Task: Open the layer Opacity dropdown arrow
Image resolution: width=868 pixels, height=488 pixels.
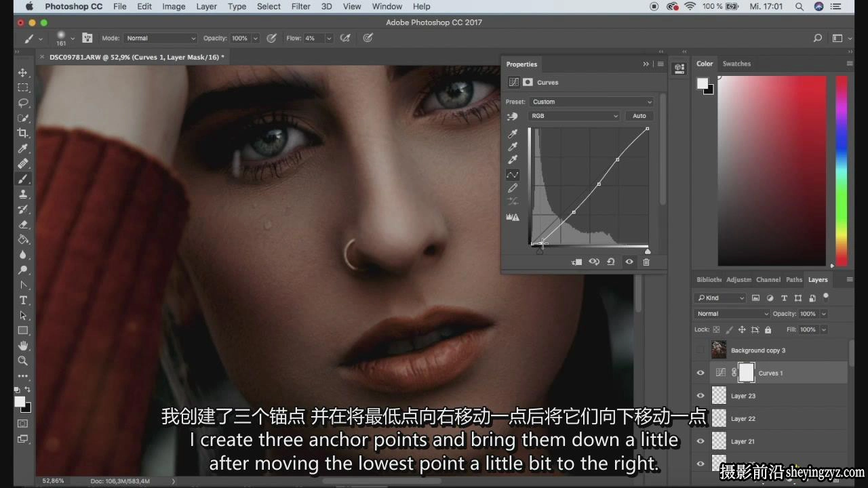Action: 824,314
